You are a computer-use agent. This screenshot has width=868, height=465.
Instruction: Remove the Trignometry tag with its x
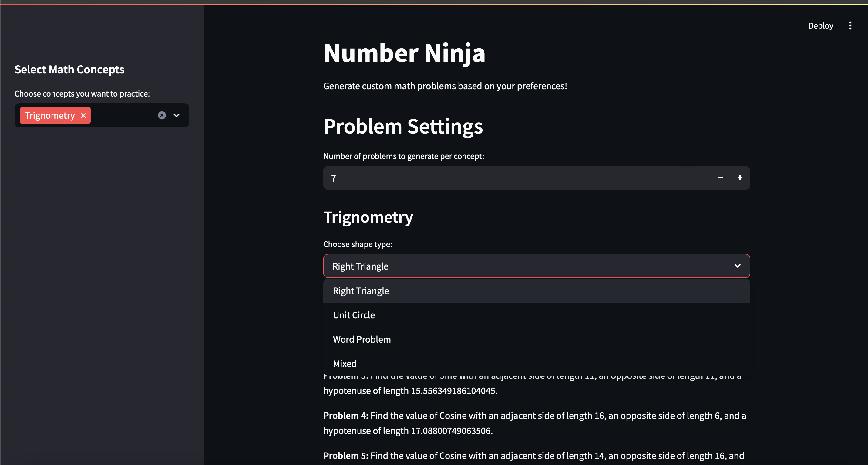[x=83, y=115]
